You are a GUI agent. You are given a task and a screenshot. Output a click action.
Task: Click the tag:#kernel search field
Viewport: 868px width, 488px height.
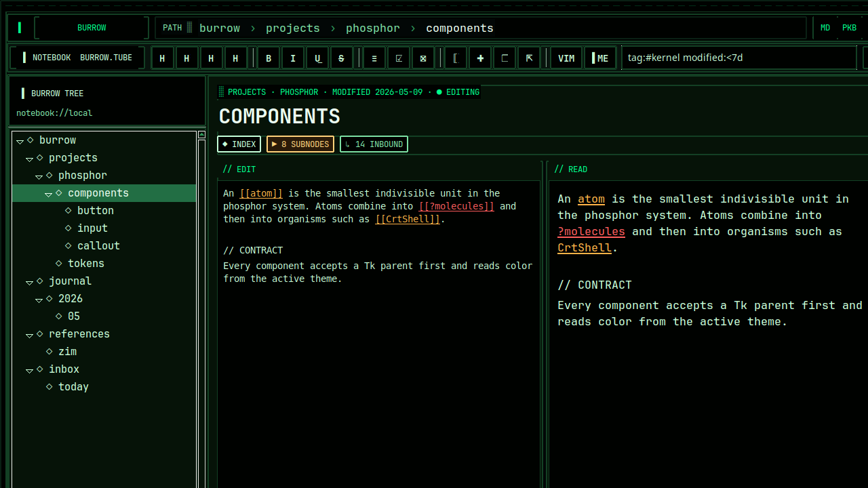(x=739, y=58)
